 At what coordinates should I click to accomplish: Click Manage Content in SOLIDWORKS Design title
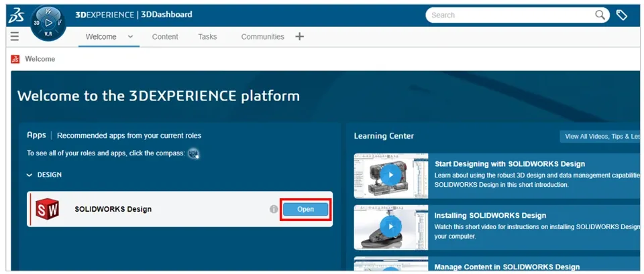click(x=507, y=267)
